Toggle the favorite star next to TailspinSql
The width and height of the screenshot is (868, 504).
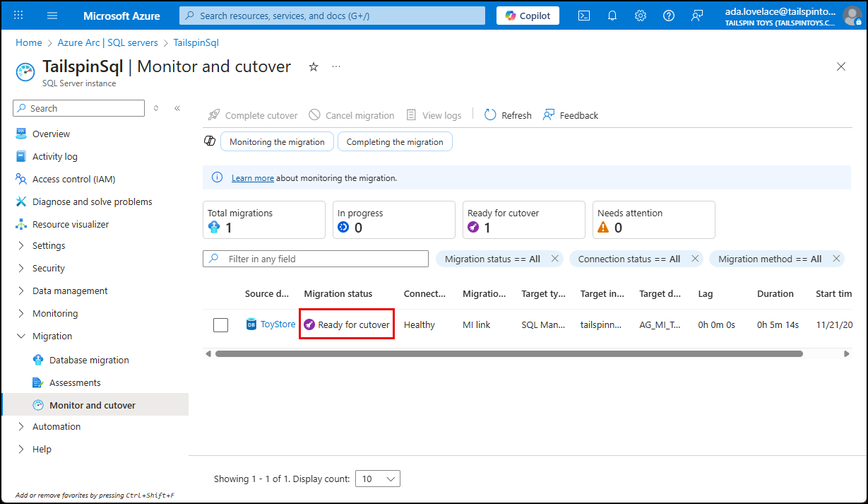313,66
